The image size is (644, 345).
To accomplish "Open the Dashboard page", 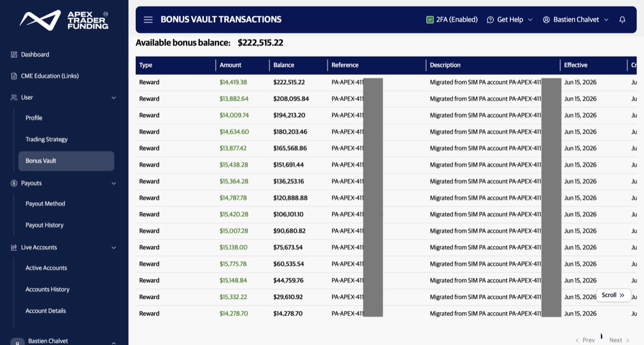I will (35, 55).
